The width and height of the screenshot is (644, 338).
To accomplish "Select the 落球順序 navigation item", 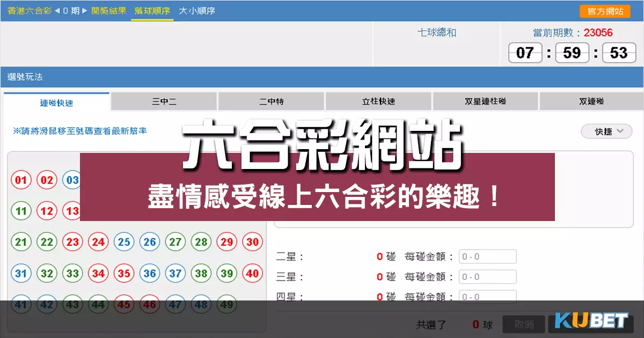I will coord(152,11).
